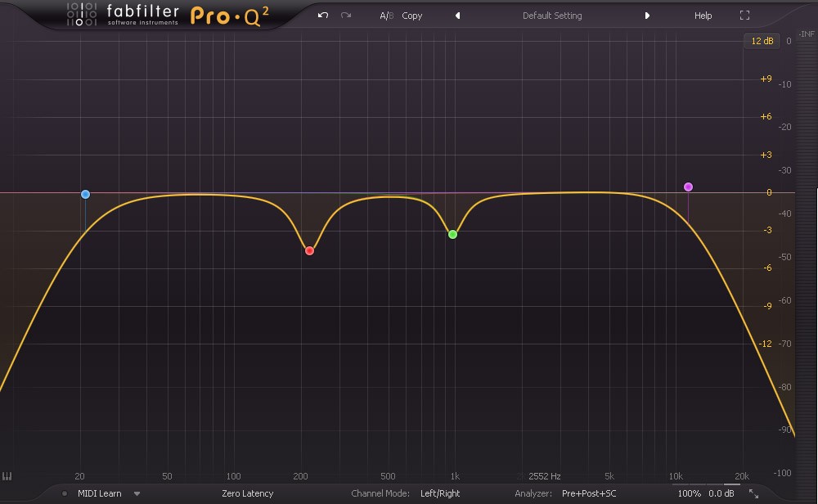Open the Help menu

tap(703, 16)
